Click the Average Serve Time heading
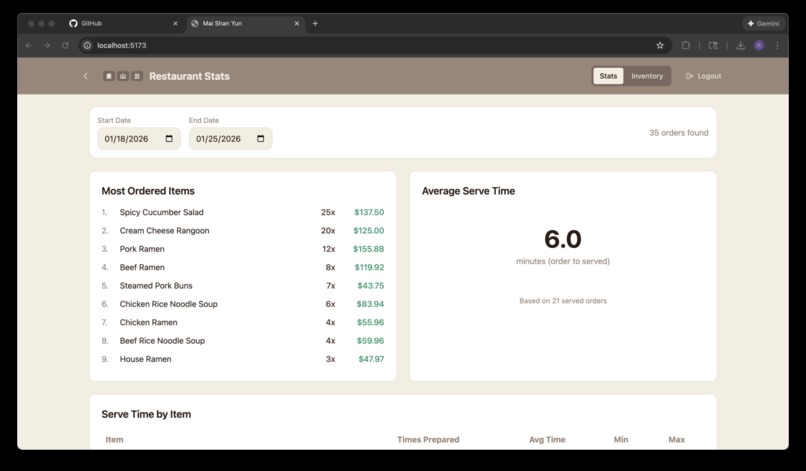The height and width of the screenshot is (471, 806). [x=468, y=191]
